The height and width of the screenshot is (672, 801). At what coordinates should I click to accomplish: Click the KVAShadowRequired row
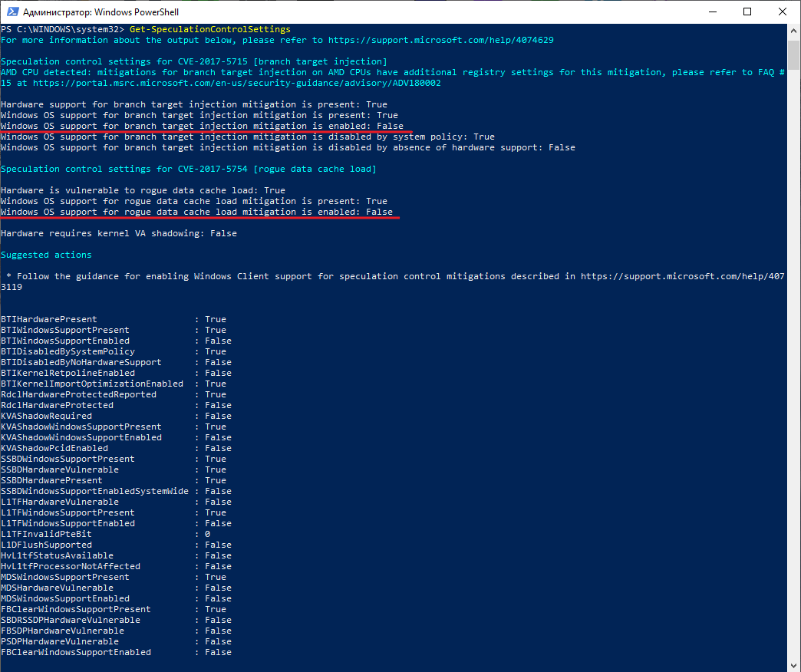pyautogui.click(x=116, y=416)
